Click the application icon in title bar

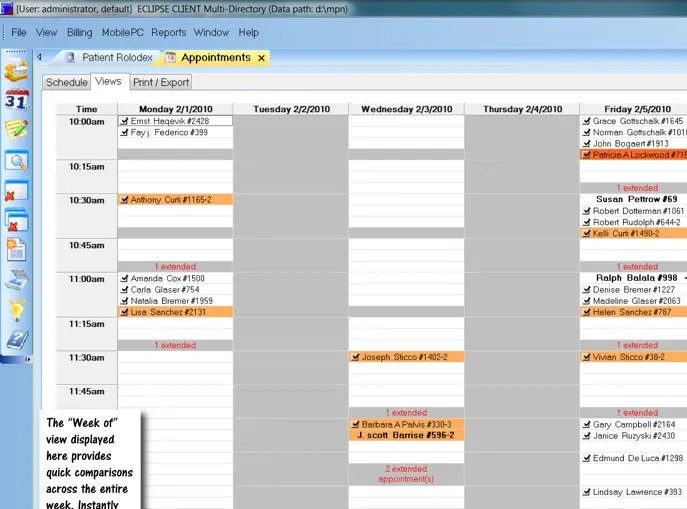[x=7, y=8]
